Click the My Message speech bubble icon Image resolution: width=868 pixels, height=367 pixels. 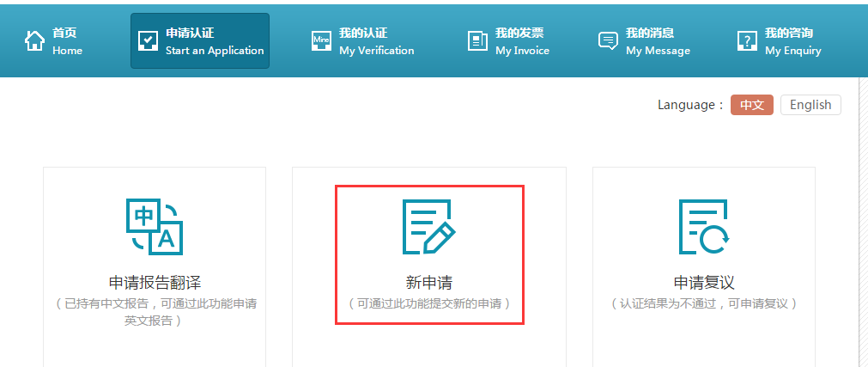click(608, 41)
